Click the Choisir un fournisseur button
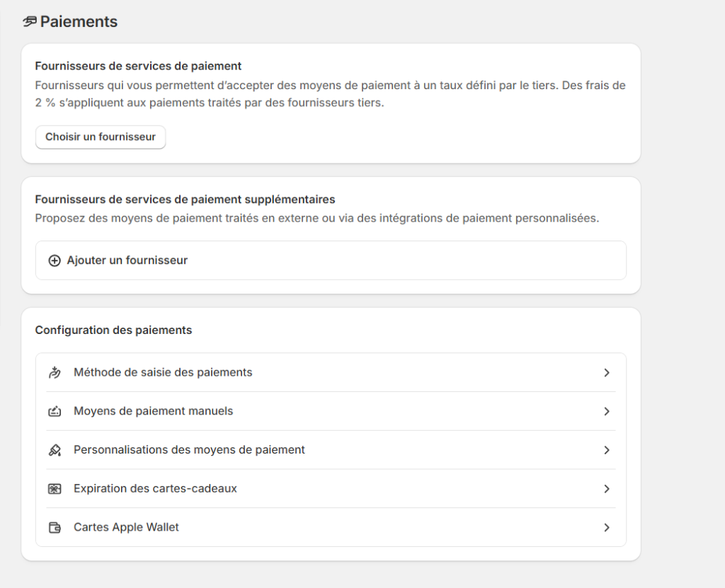This screenshot has height=588, width=725. [x=101, y=137]
